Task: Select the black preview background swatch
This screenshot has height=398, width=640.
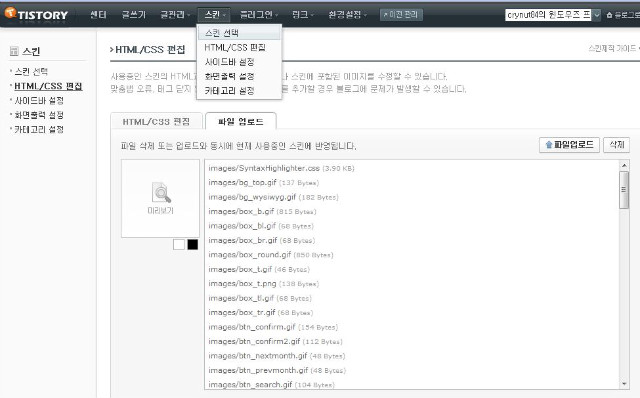Action: click(x=193, y=245)
